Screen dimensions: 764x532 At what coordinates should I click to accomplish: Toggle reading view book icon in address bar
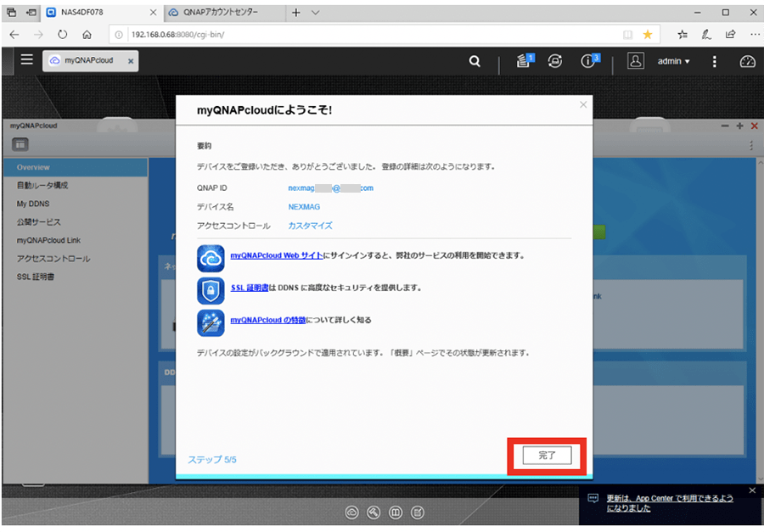[x=627, y=35]
